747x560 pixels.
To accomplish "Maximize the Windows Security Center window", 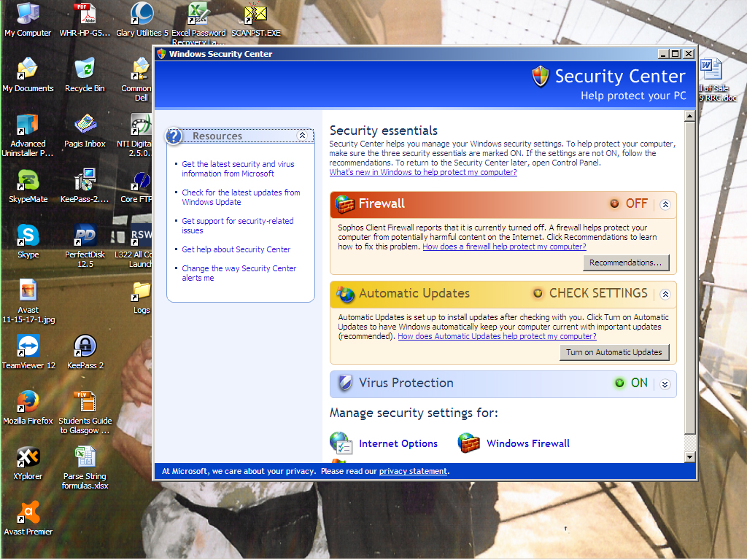I will coord(675,54).
